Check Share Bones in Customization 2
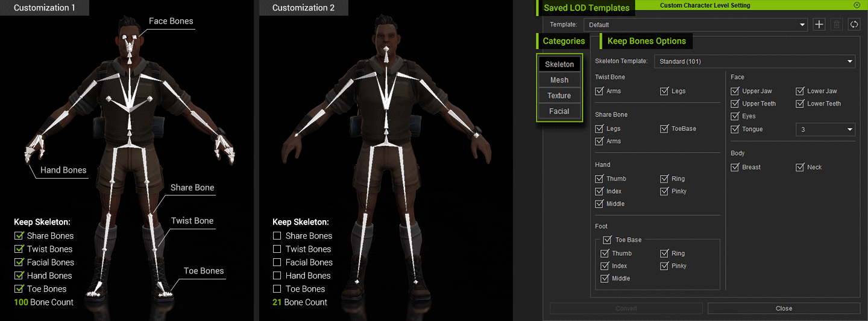868x321 pixels. [x=277, y=236]
